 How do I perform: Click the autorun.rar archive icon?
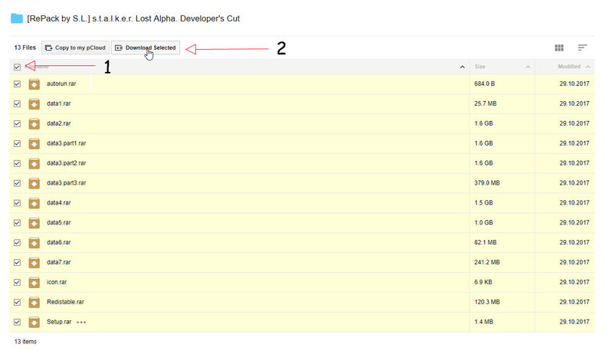pyautogui.click(x=34, y=84)
